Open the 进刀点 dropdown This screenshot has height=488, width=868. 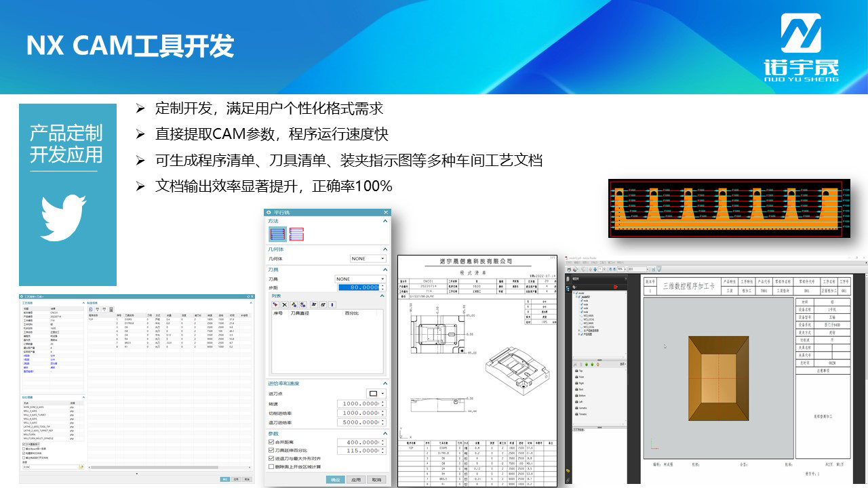(x=376, y=394)
